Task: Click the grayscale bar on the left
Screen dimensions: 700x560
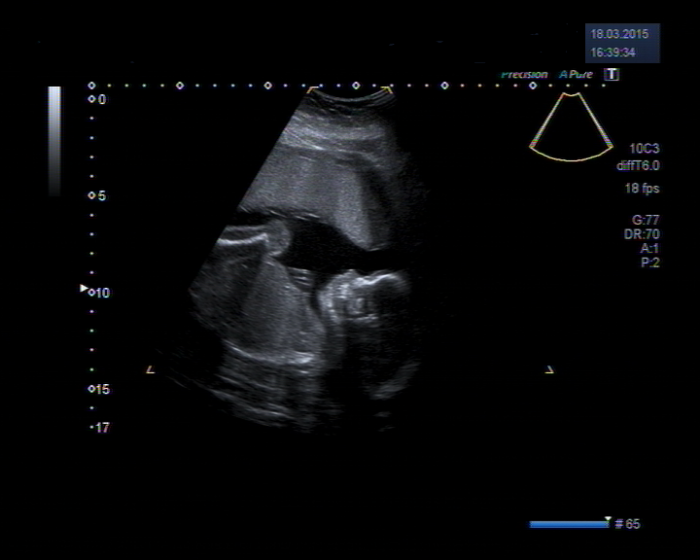Action: tap(54, 140)
